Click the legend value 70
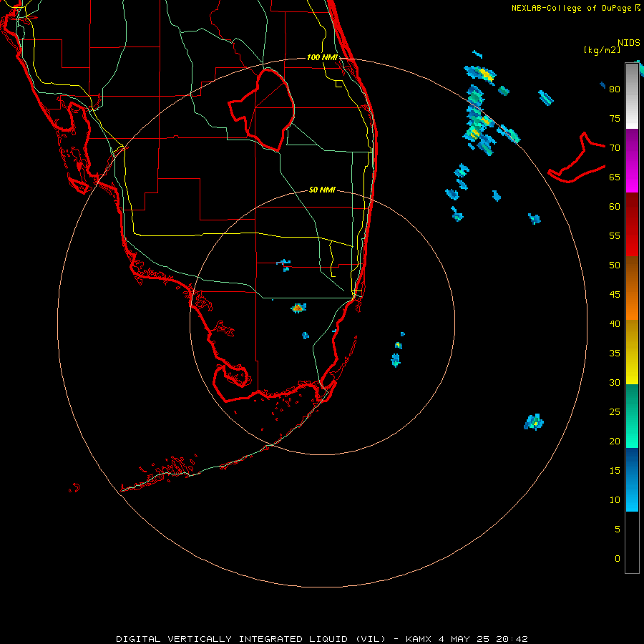 click(x=615, y=148)
